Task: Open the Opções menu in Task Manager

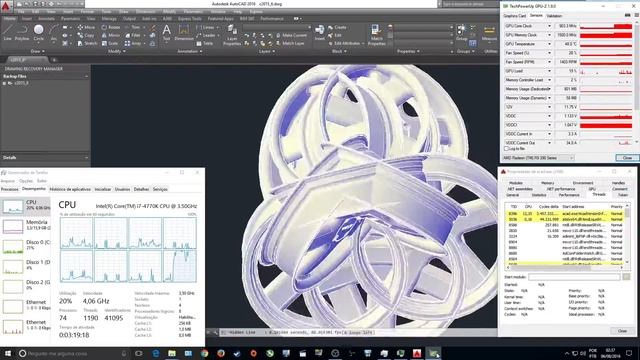Action: pos(26,181)
